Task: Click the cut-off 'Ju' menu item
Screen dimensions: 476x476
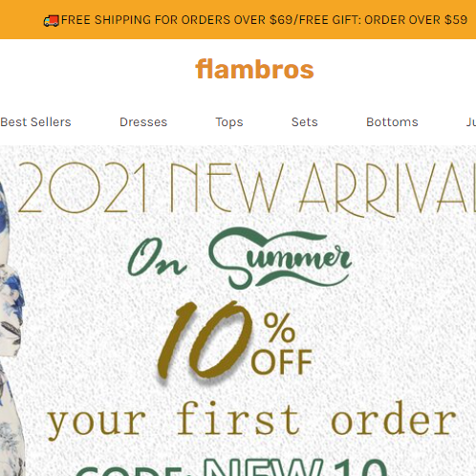Action: (471, 122)
